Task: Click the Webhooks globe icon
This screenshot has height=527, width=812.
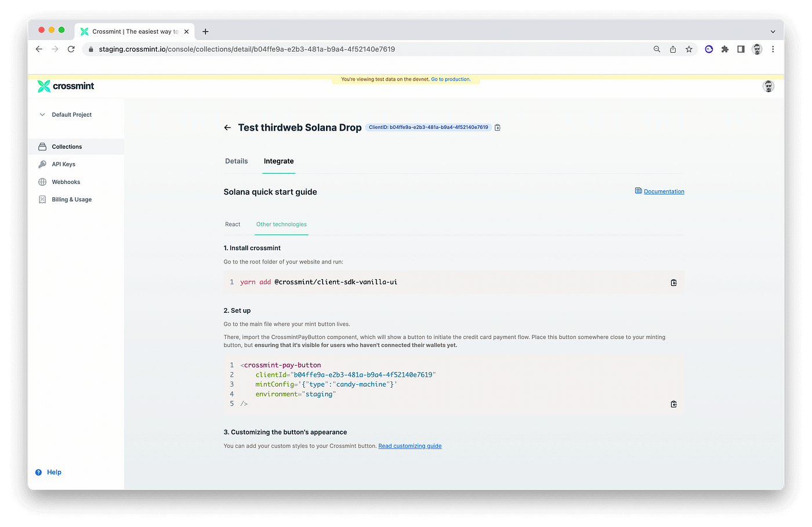Action: [x=42, y=182]
